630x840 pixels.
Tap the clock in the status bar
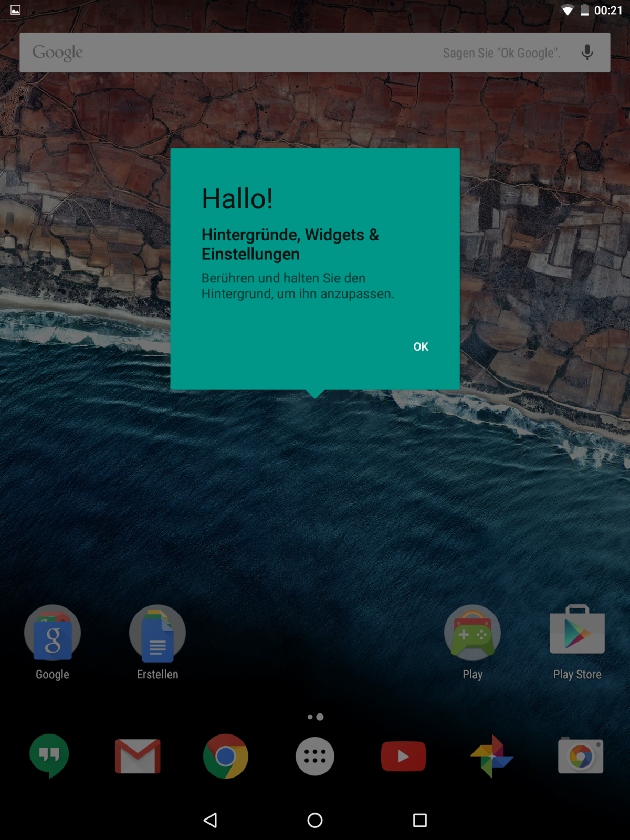click(x=608, y=10)
